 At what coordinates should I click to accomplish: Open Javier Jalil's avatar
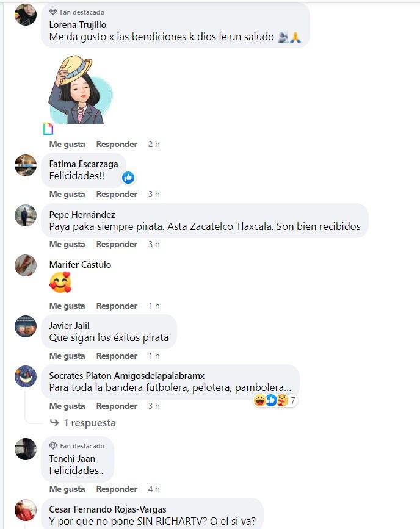coord(26,326)
